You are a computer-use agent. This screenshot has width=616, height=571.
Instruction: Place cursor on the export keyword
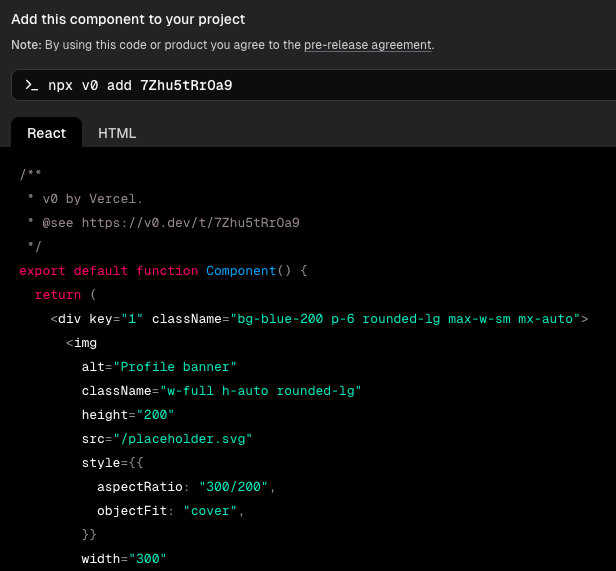pyautogui.click(x=42, y=271)
